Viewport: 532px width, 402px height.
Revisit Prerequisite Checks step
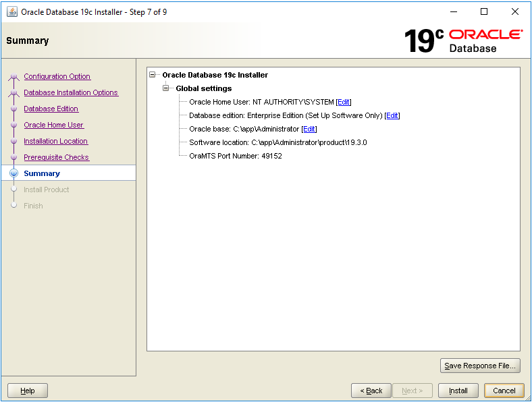pos(56,158)
